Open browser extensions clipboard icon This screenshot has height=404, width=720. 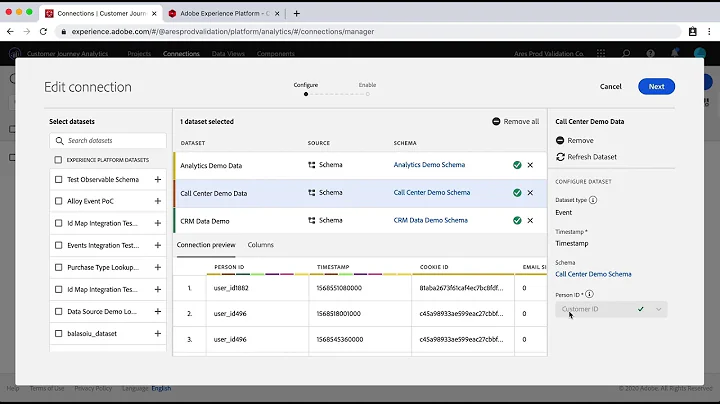(x=692, y=32)
